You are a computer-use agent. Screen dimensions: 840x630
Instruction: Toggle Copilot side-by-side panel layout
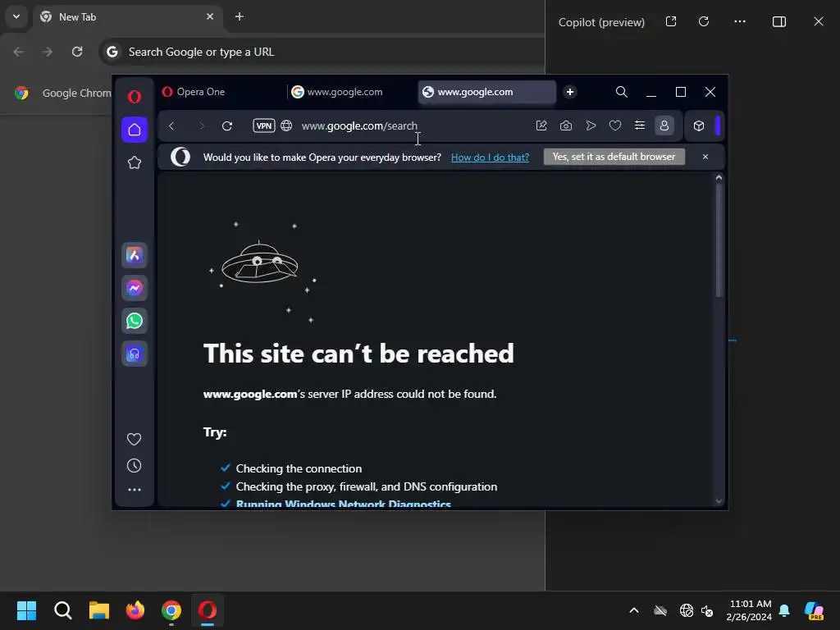click(x=779, y=21)
